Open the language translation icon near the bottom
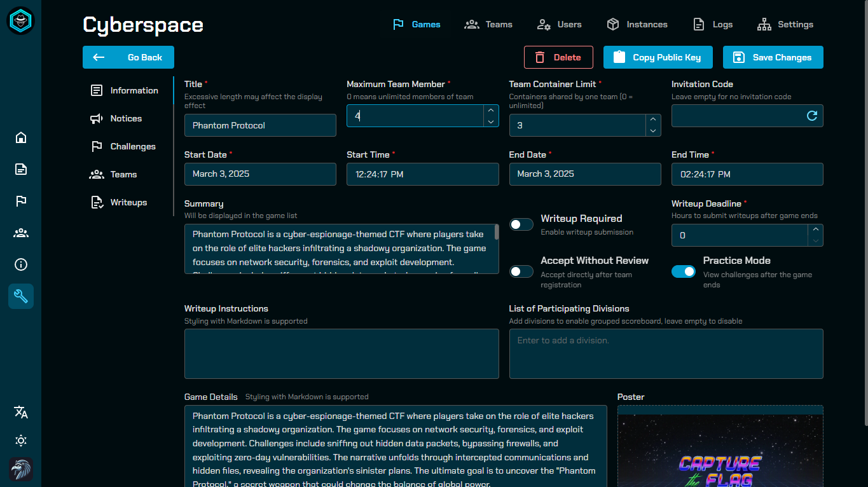This screenshot has height=487, width=868. click(20, 412)
